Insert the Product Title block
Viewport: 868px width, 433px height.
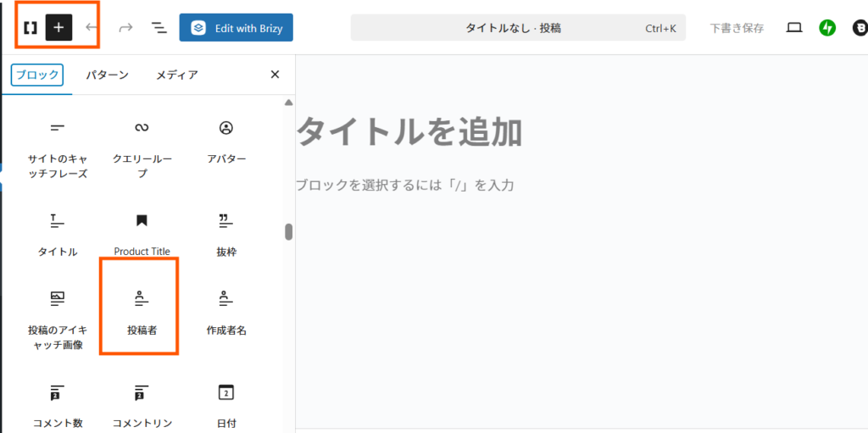point(142,233)
